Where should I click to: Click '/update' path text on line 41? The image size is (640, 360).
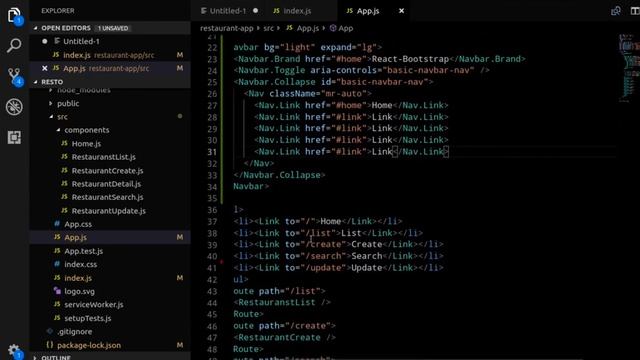tap(323, 268)
